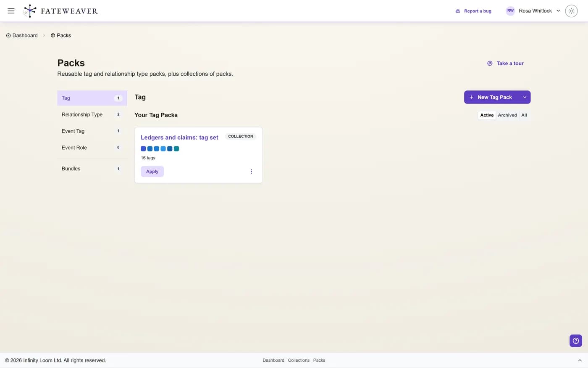588x368 pixels.
Task: Switch filter to All packs
Action: 524,115
